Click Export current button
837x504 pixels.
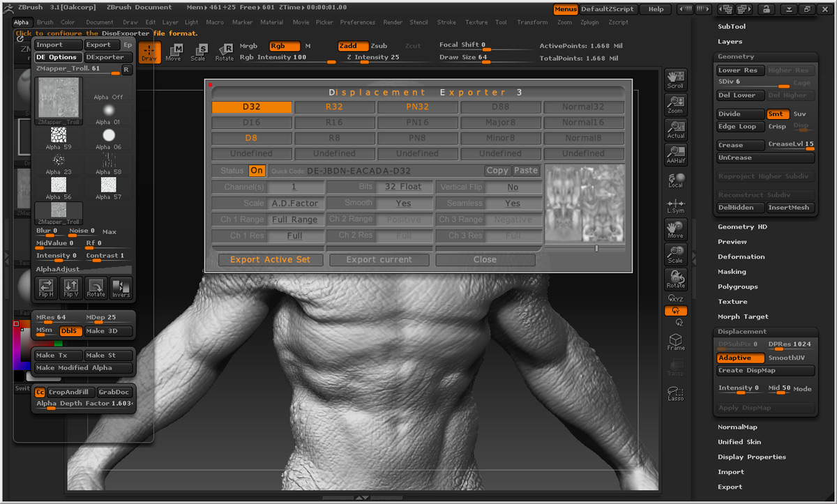pyautogui.click(x=379, y=259)
